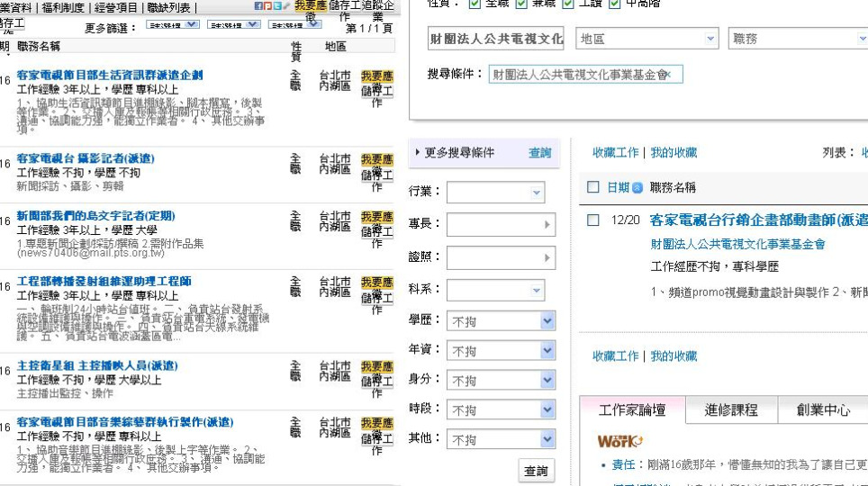Click the blue sort icon beside 日期
868x486 pixels.
click(637, 187)
